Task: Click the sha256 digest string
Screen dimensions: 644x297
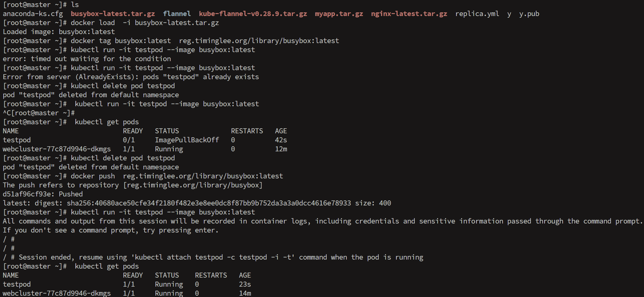Action: 209,203
